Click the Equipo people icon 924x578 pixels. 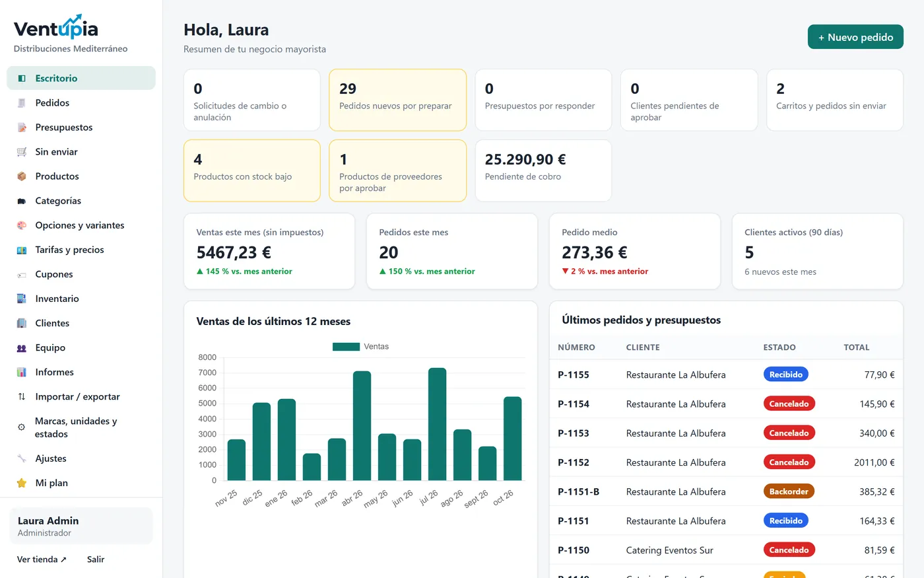click(22, 347)
